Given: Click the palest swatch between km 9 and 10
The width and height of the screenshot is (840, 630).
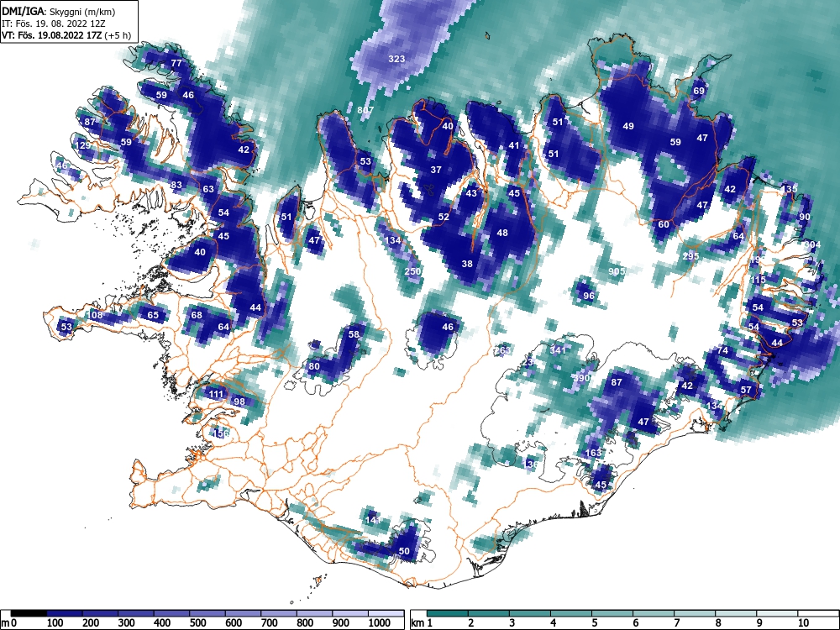Looking at the screenshot, I should click(777, 613).
